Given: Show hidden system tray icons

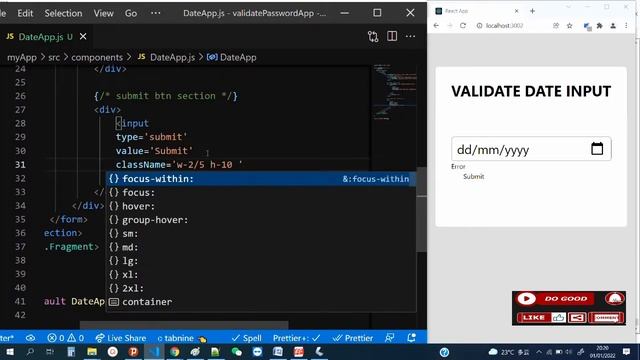Looking at the screenshot, I should pos(539,352).
